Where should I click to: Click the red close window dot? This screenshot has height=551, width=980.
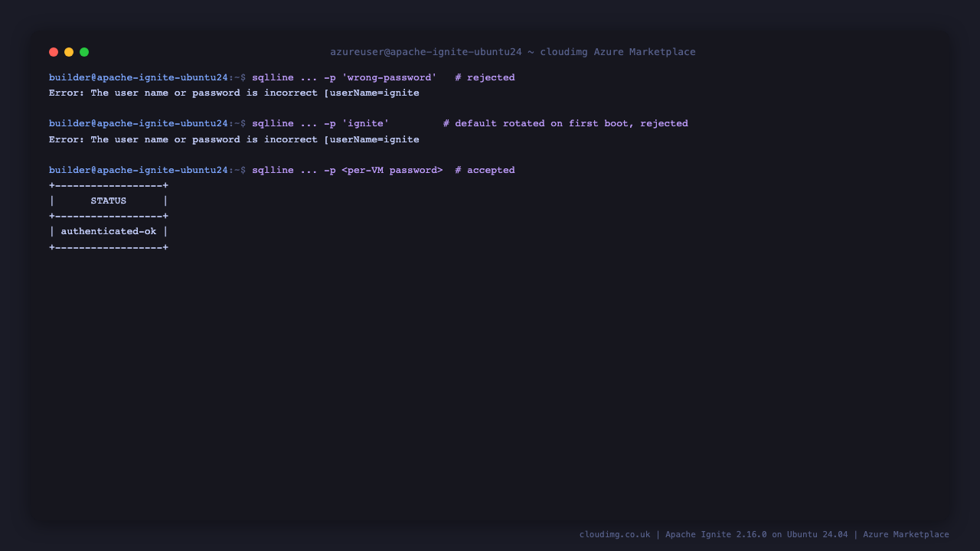[x=54, y=52]
